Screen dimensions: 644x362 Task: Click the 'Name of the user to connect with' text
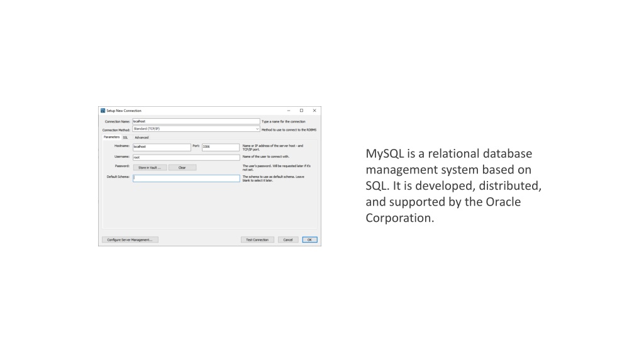point(266,156)
